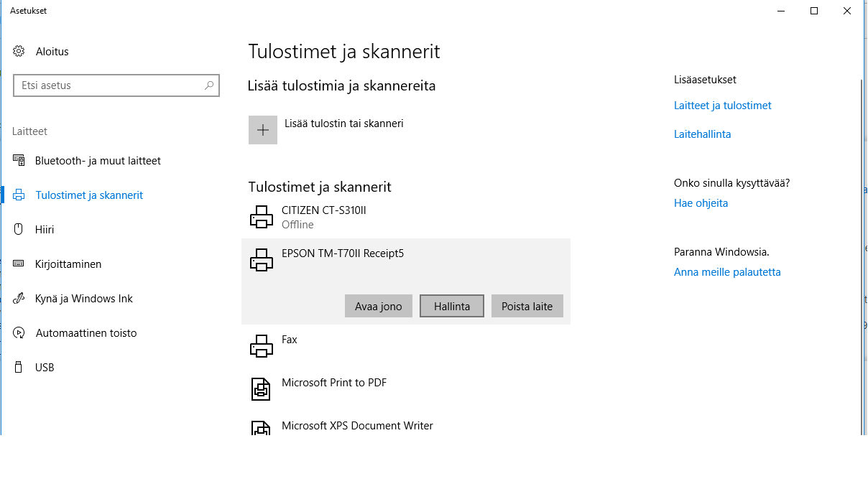The width and height of the screenshot is (868, 489).
Task: Select the EPSON TM-T70II Receipt5 name
Action: click(343, 253)
